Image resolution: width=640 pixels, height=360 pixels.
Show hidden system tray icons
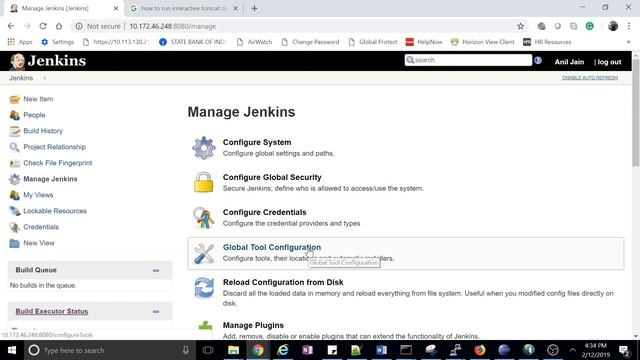pos(572,350)
